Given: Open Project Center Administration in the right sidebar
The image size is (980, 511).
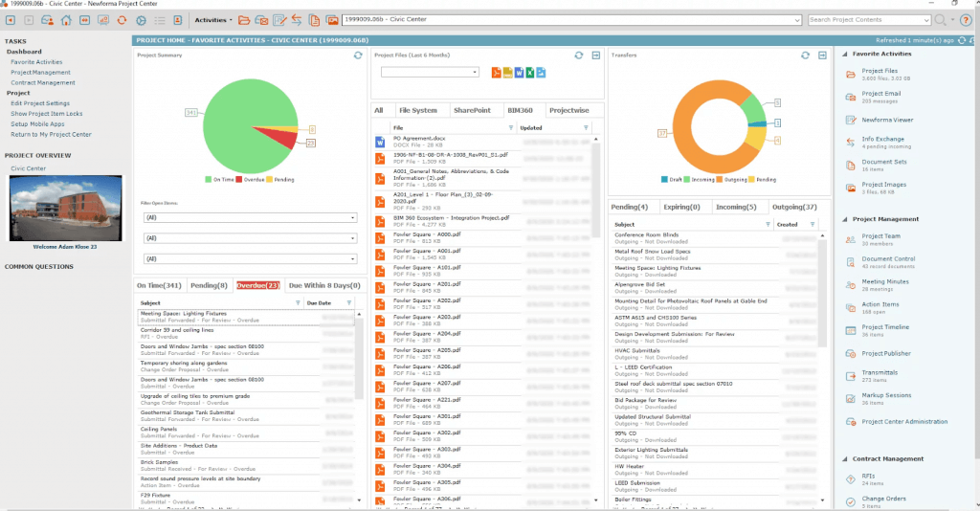Looking at the screenshot, I should pos(904,422).
